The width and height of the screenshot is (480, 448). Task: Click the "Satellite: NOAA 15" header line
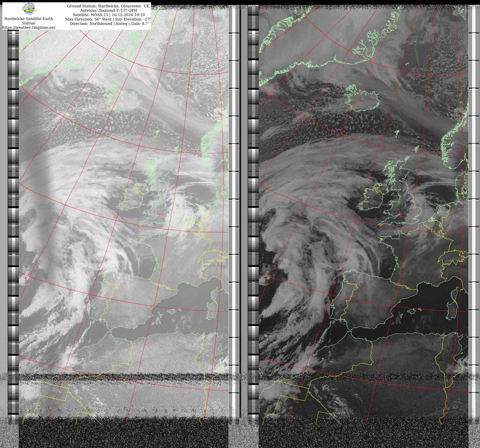(x=109, y=15)
